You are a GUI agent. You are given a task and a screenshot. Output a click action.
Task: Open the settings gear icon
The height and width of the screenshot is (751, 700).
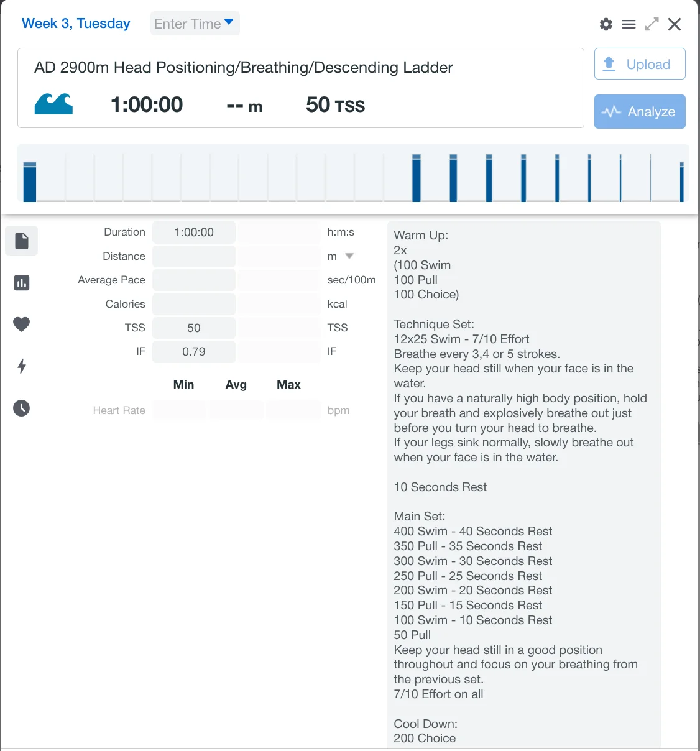click(x=606, y=24)
